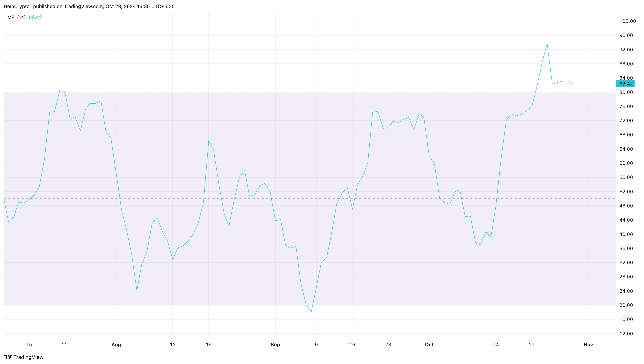
Task: Click the 12.00 label at scale bottom
Action: pos(626,334)
